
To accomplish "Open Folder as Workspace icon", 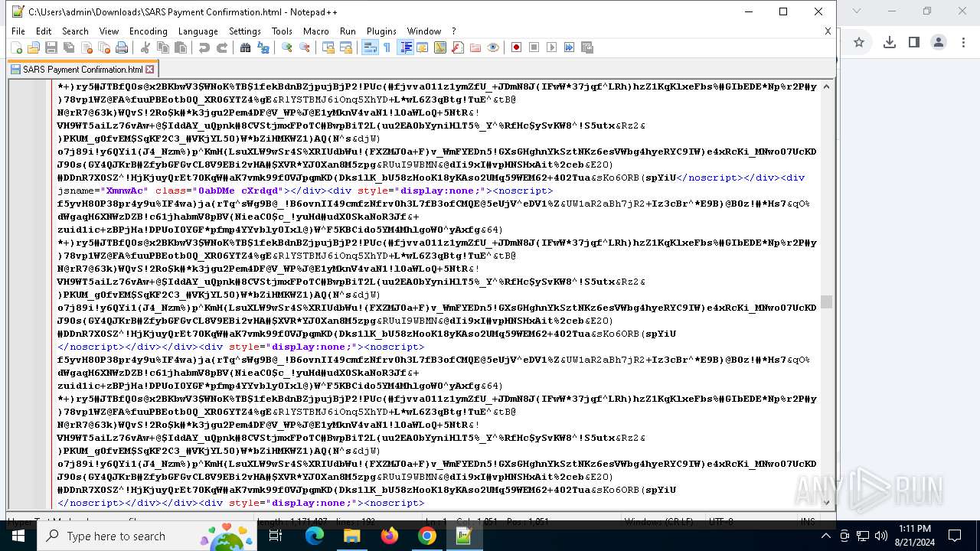I will coord(475,47).
